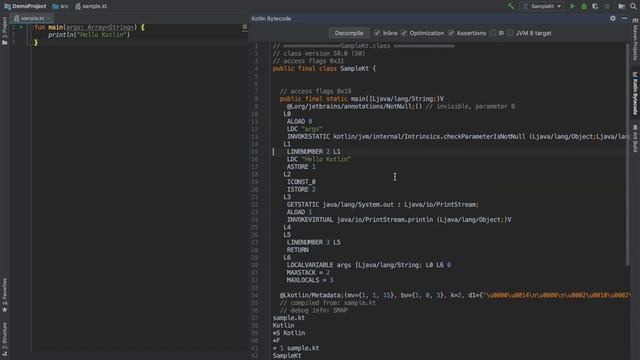Click the LDC "args" instruction
The height and width of the screenshot is (360, 640).
coord(304,129)
